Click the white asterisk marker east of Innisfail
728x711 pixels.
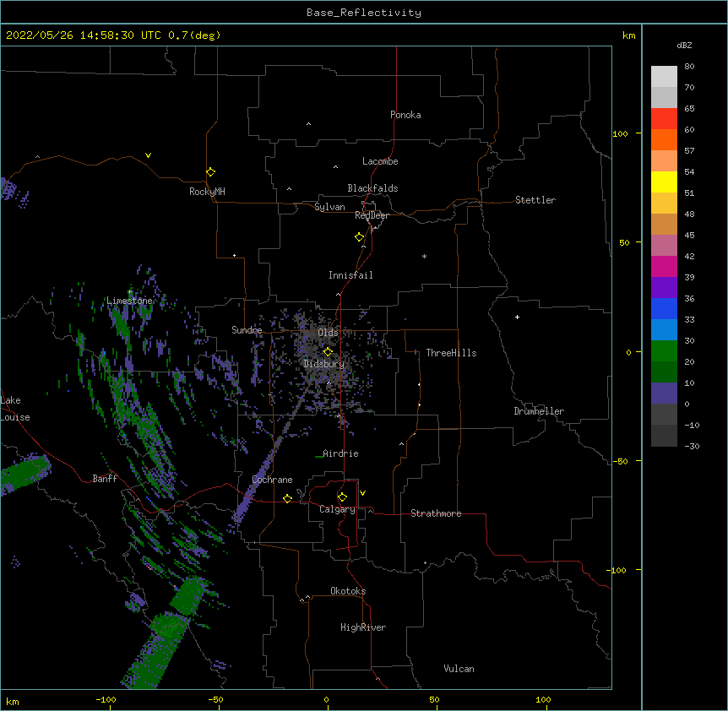click(424, 256)
